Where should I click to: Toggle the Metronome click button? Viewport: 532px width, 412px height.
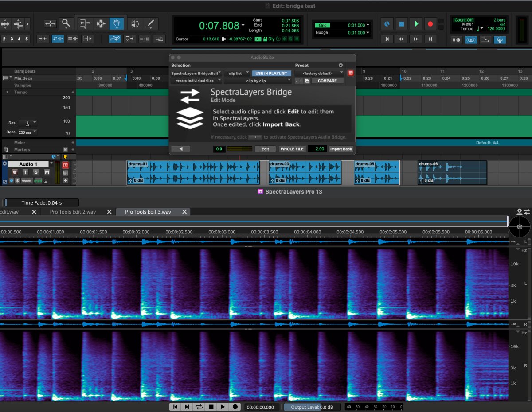click(x=471, y=39)
